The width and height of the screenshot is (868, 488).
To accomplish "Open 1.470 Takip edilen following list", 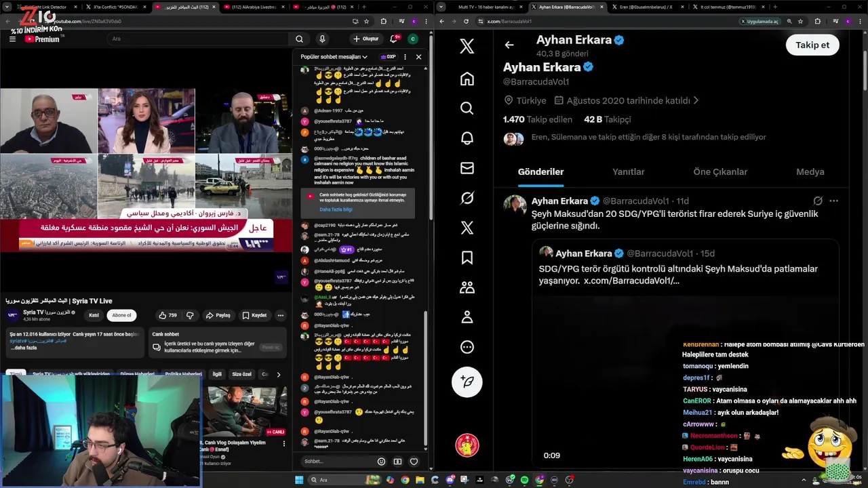I will coord(537,119).
